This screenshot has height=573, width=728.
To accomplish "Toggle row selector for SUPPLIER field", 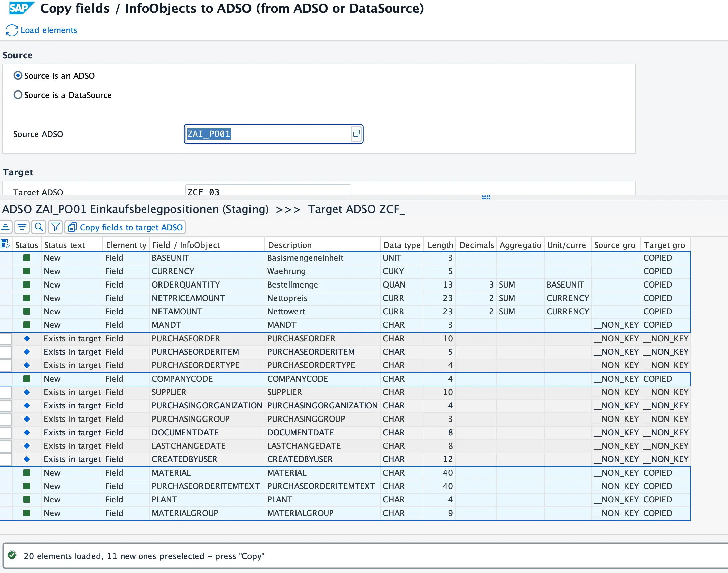I will (x=6, y=392).
